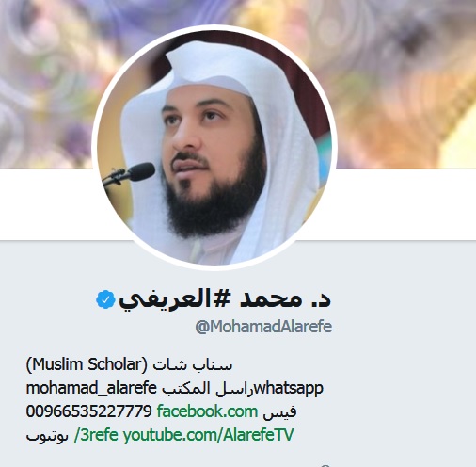The width and height of the screenshot is (476, 467).
Task: Click the (Muslim Scholar) bio text
Action: [87, 364]
